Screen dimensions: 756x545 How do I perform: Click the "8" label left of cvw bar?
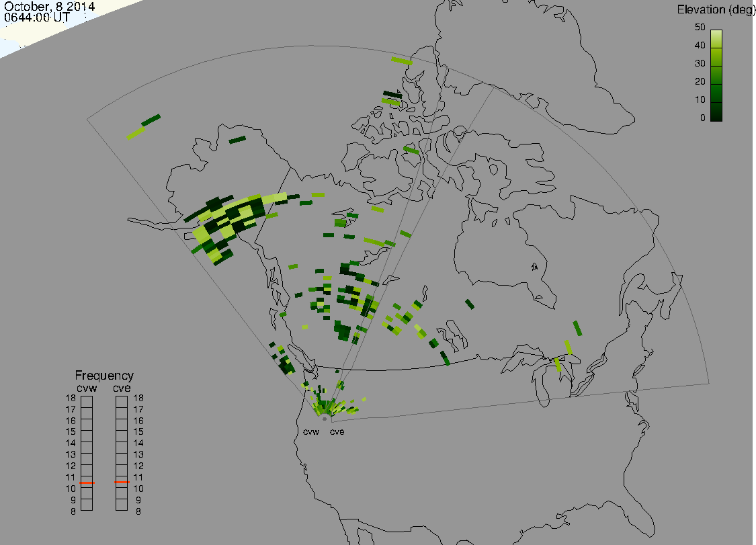pos(73,511)
